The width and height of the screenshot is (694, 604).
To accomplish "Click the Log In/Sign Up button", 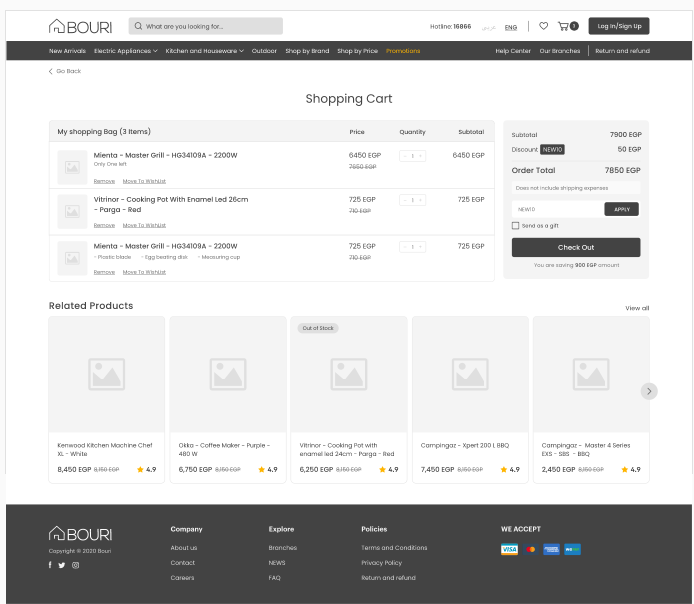I will tap(619, 26).
